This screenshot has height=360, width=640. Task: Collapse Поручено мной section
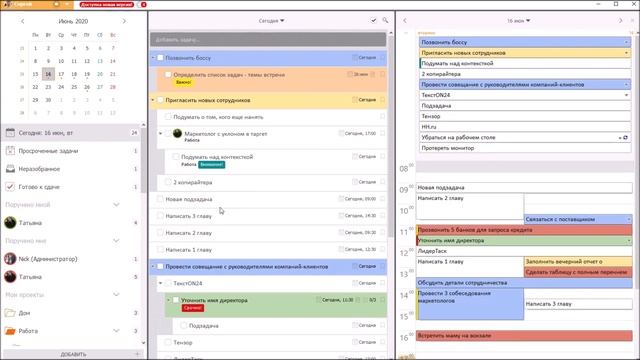[116, 205]
